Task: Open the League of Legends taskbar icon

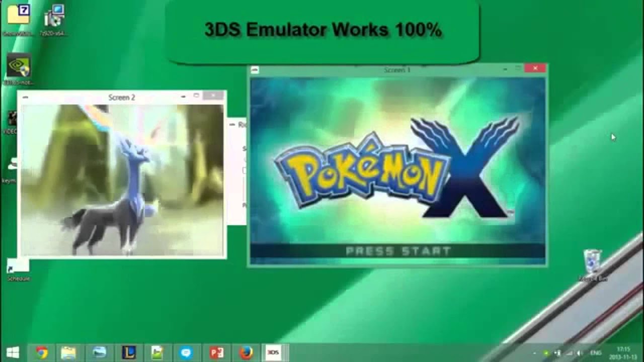Action: click(x=129, y=352)
